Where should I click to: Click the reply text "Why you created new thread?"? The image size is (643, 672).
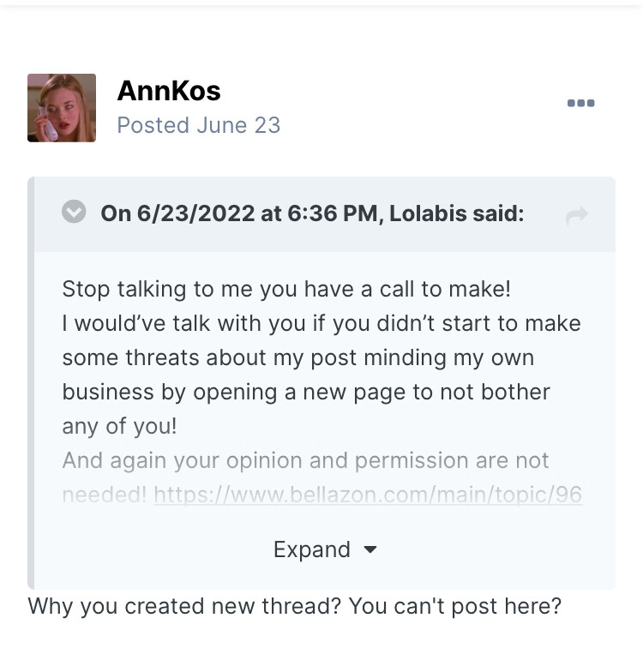pos(184,606)
